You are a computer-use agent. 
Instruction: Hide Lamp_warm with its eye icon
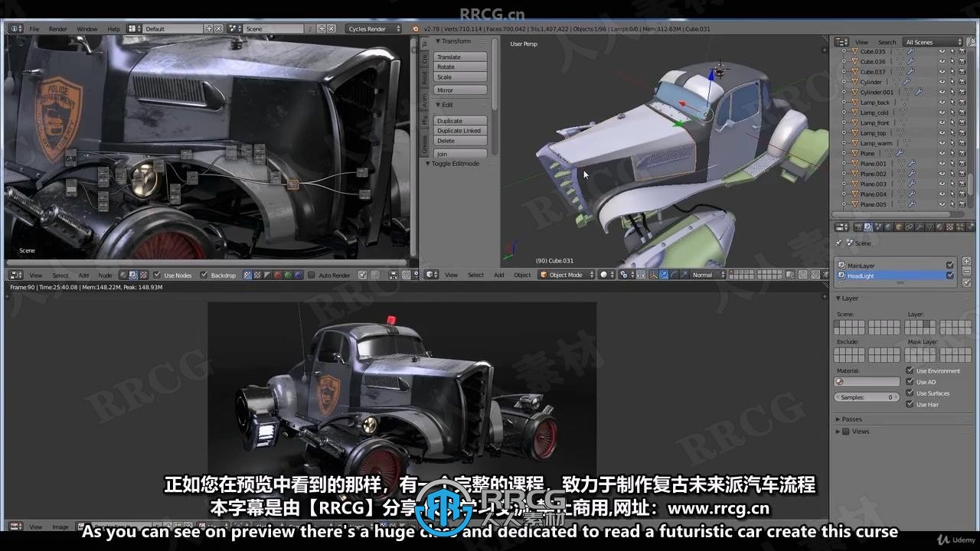click(942, 143)
